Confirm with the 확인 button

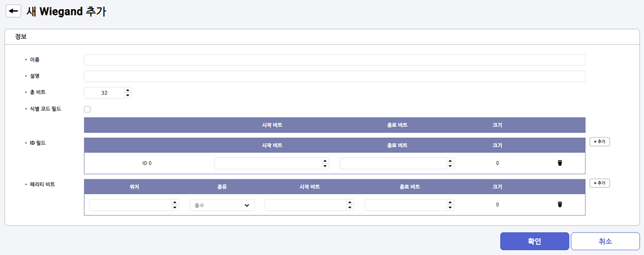point(534,242)
